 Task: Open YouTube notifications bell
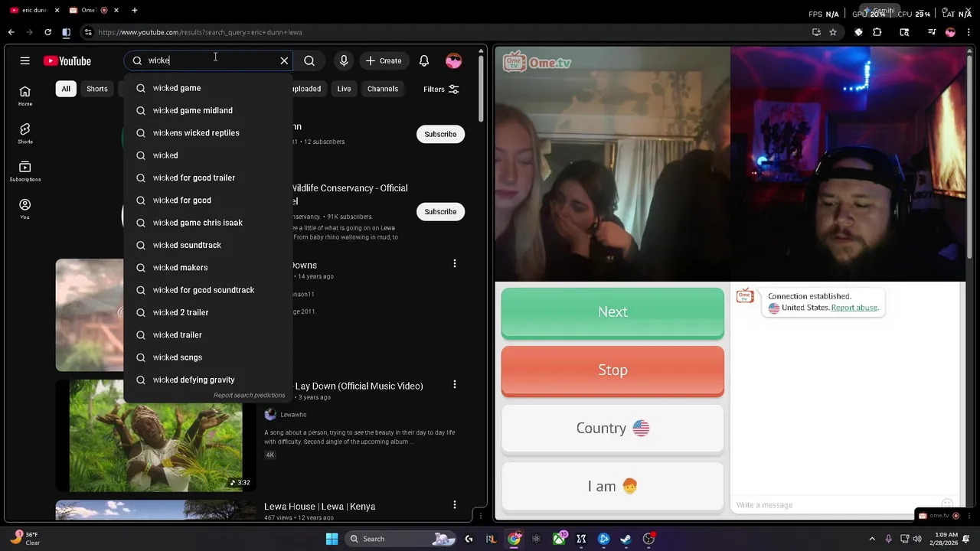pyautogui.click(x=424, y=60)
